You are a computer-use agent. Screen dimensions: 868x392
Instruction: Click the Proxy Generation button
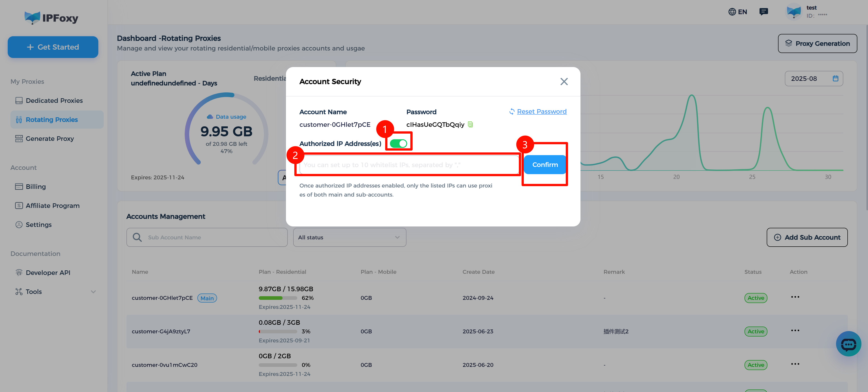(x=817, y=43)
